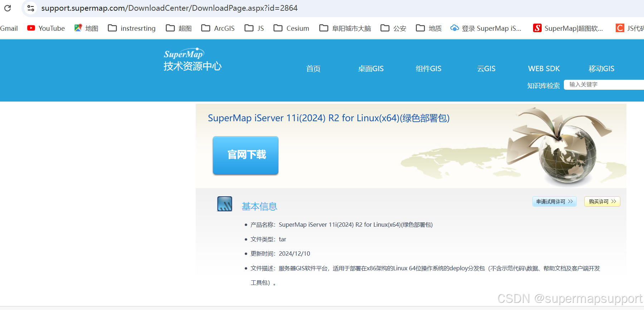Image resolution: width=644 pixels, height=310 pixels.
Task: Click the 基本信息 heading
Action: coord(259,206)
